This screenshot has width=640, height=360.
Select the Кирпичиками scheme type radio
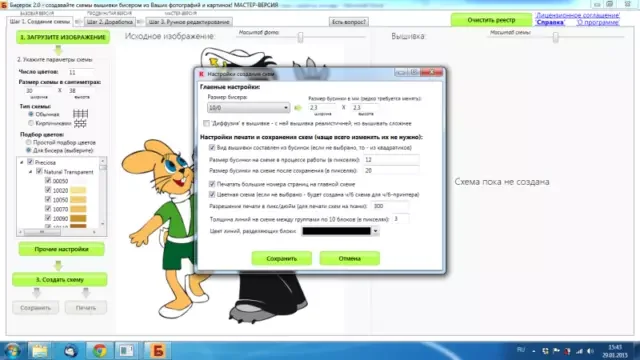tap(31, 123)
